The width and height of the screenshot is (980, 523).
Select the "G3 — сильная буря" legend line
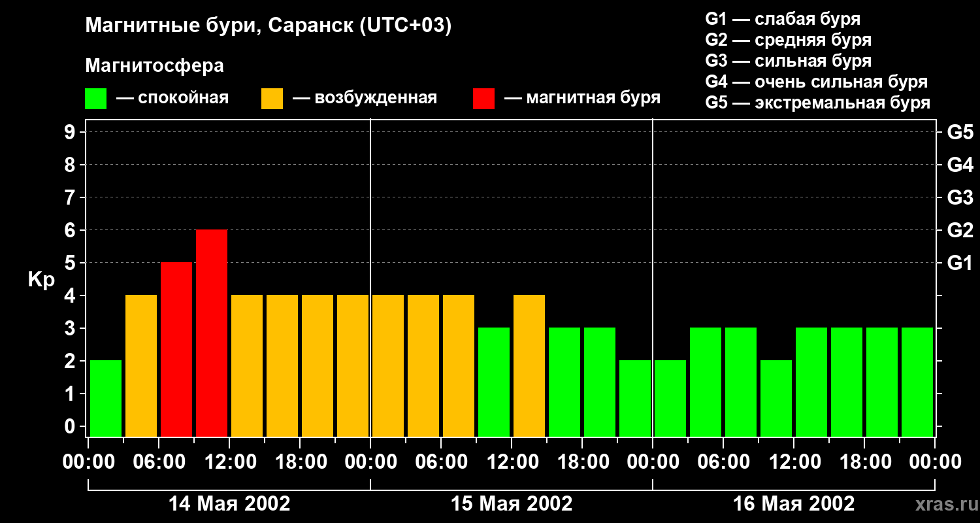pyautogui.click(x=788, y=61)
